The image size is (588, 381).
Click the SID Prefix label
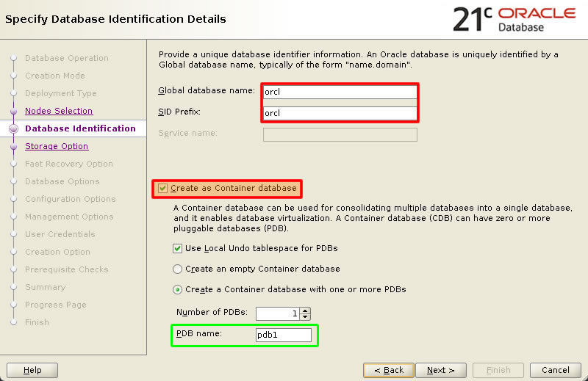pos(179,112)
